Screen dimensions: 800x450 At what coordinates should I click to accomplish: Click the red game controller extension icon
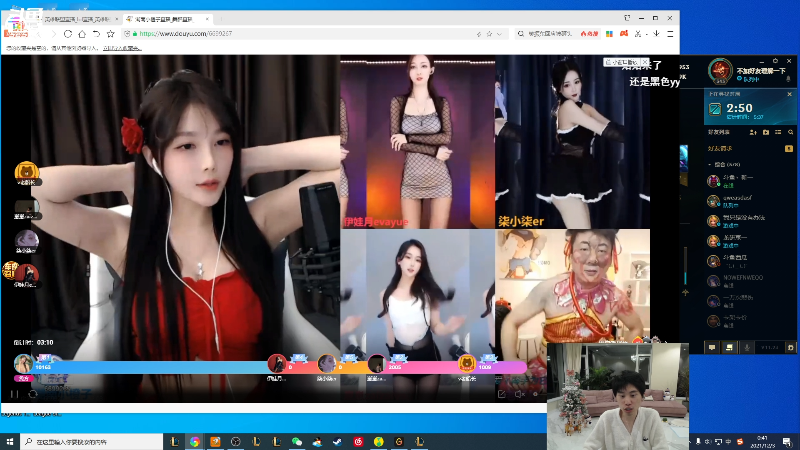tap(623, 34)
